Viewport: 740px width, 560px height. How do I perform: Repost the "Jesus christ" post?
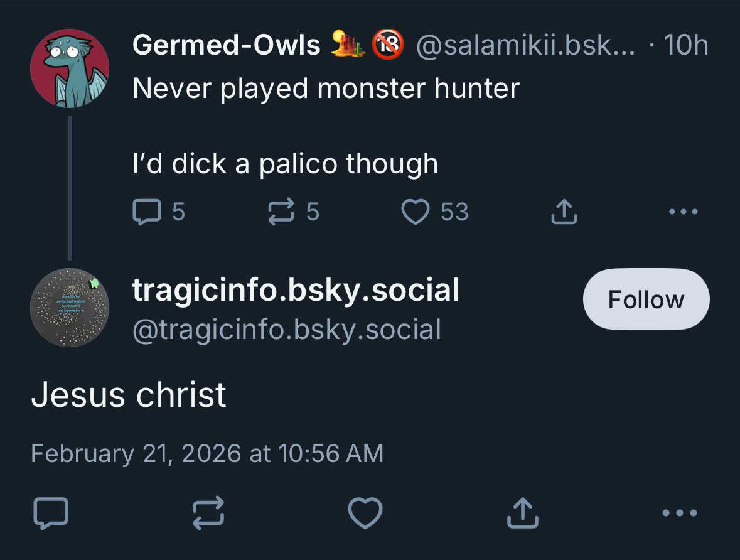coord(208,513)
